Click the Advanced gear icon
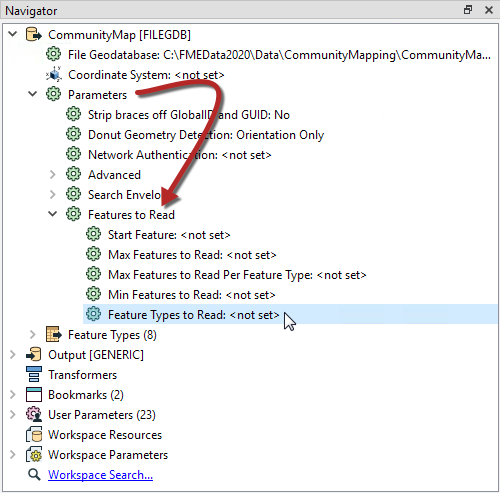 73,174
